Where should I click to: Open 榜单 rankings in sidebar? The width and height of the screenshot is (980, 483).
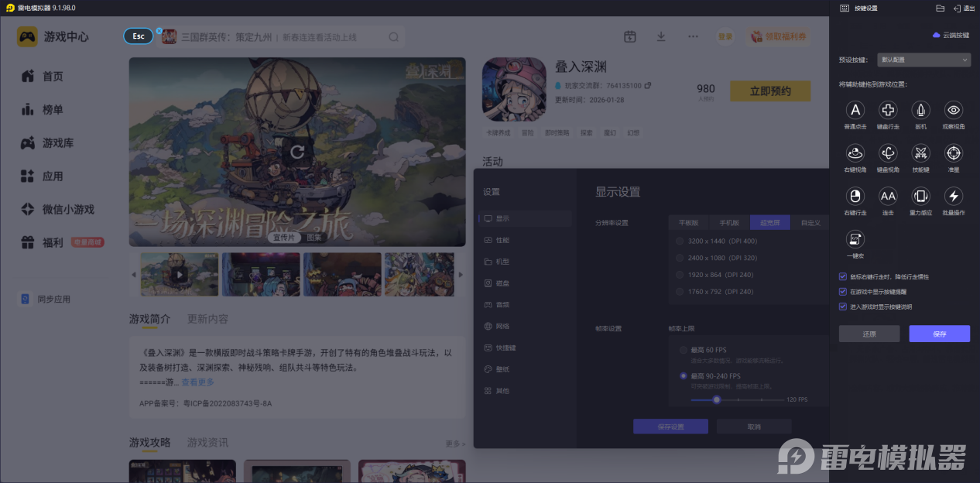coord(42,110)
